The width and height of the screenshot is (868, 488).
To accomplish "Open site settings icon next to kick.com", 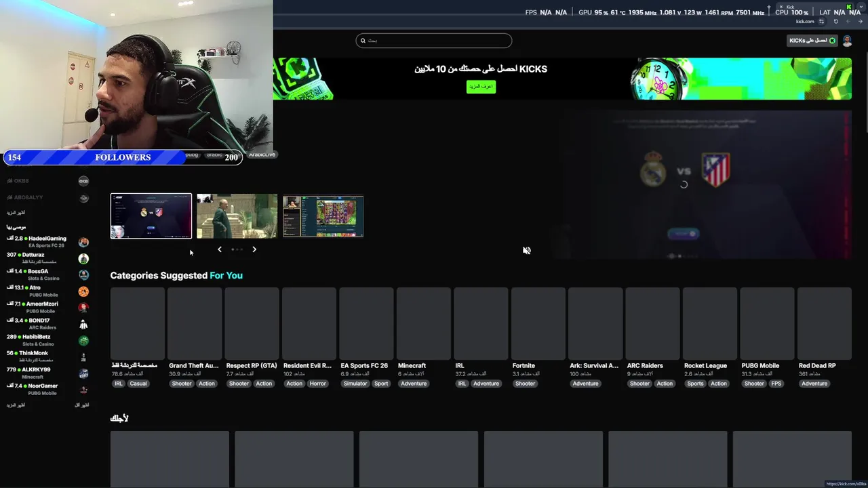I will pos(822,21).
